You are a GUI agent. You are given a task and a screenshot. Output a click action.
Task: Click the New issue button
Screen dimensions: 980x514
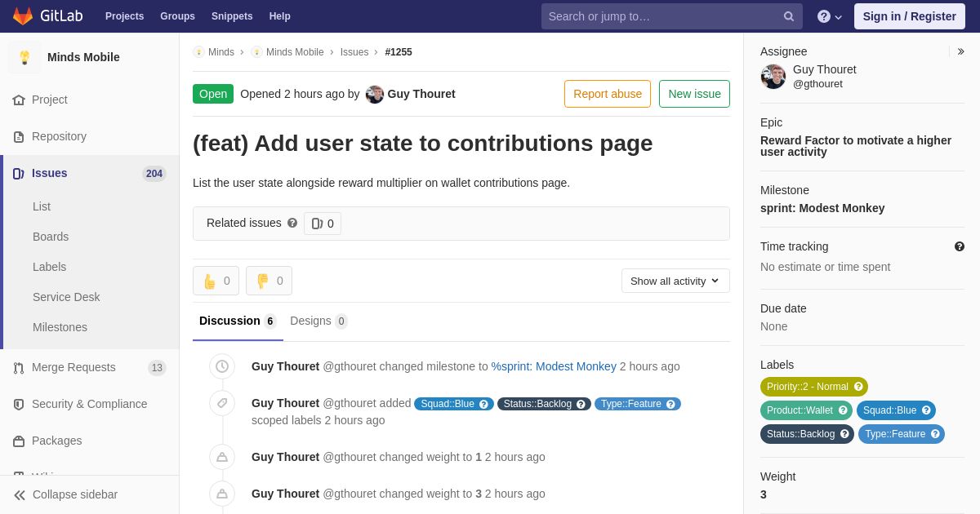pos(694,94)
